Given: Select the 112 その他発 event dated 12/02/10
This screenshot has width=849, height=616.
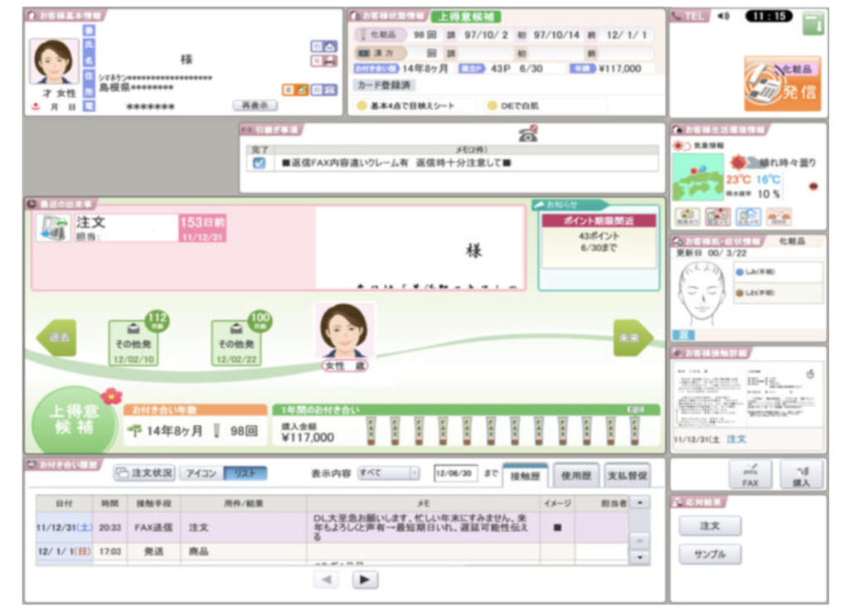Looking at the screenshot, I should tap(134, 342).
